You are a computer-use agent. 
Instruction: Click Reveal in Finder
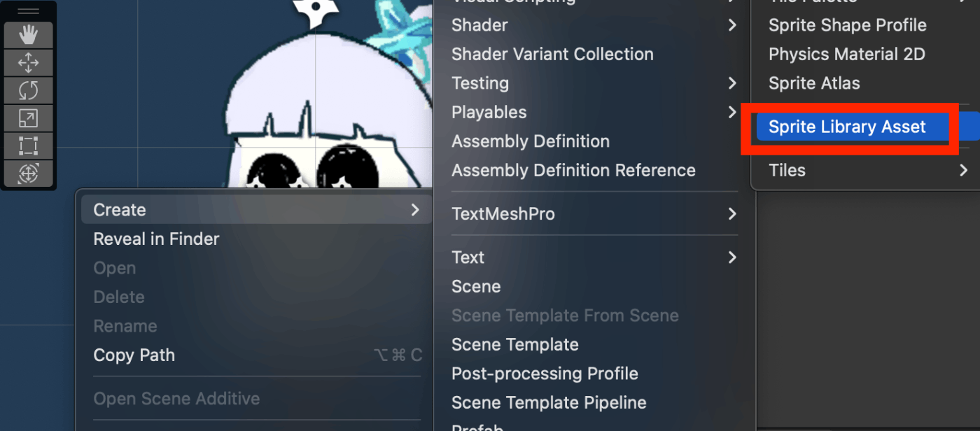coord(157,239)
